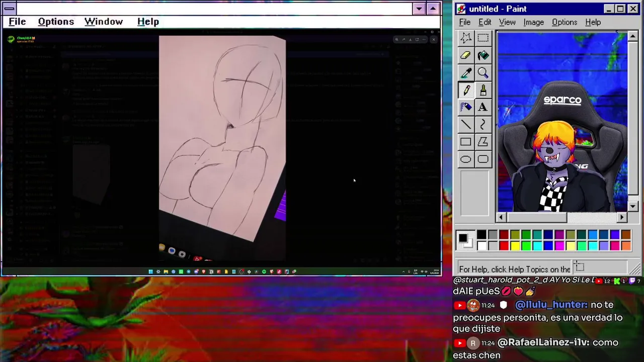Click the Paint canvas with the character
644x362 pixels.
pyautogui.click(x=562, y=122)
